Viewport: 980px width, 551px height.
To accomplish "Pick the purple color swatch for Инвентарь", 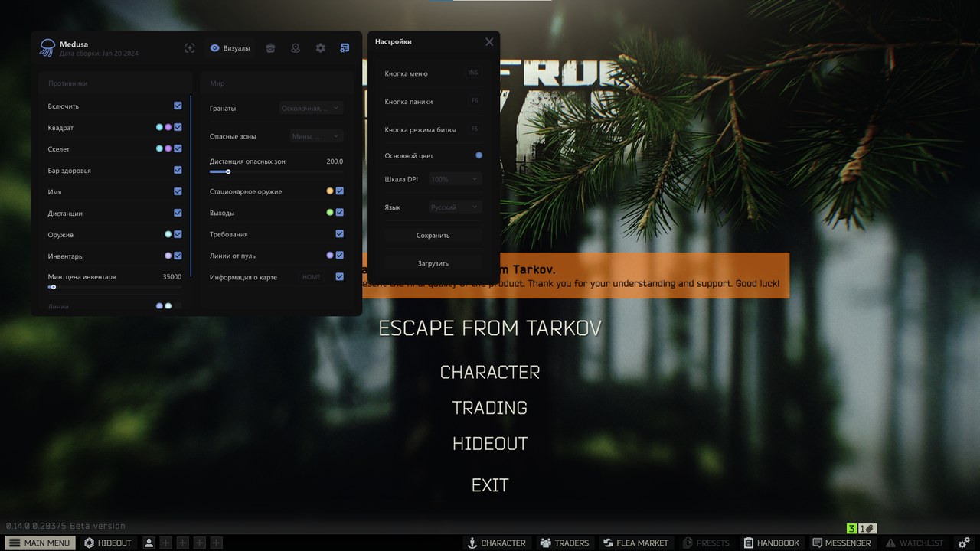I will point(168,256).
